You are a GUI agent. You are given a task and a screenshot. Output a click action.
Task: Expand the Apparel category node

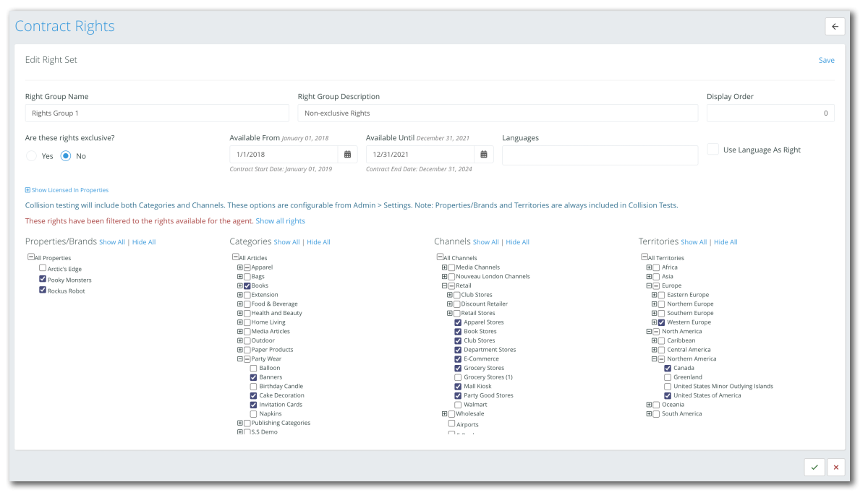pyautogui.click(x=239, y=267)
